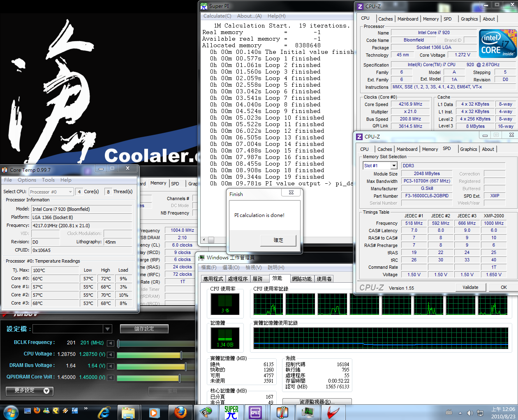Click the Validate button in CPU-Z
This screenshot has height=420, width=518.
[x=470, y=287]
